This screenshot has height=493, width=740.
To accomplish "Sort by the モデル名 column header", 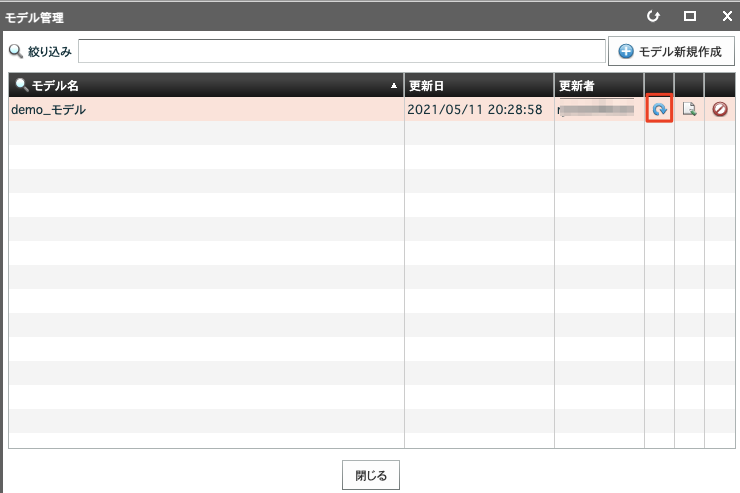I will click(206, 85).
